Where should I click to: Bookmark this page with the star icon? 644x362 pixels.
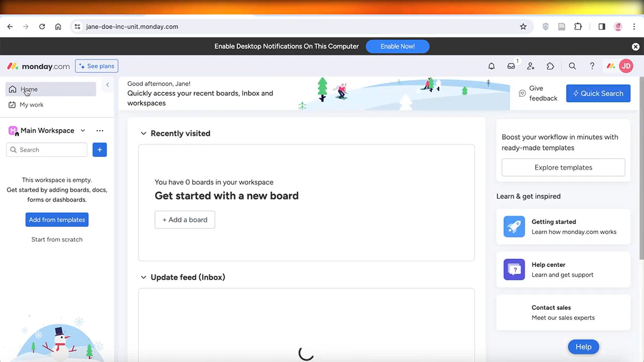pyautogui.click(x=523, y=26)
